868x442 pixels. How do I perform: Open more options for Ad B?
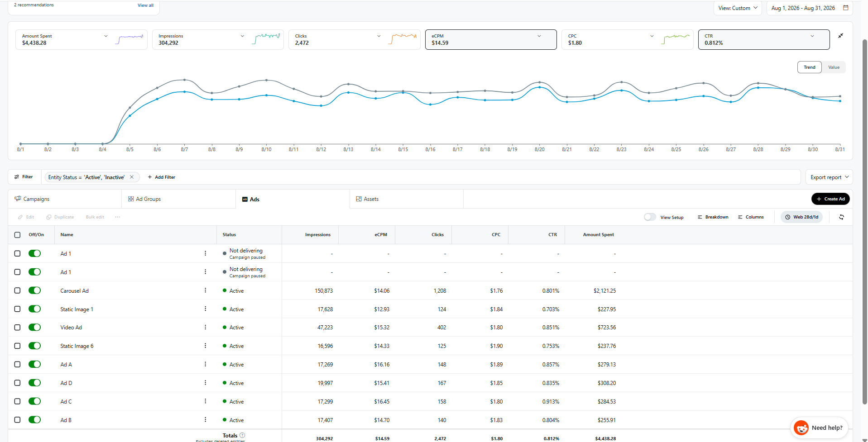coord(205,420)
